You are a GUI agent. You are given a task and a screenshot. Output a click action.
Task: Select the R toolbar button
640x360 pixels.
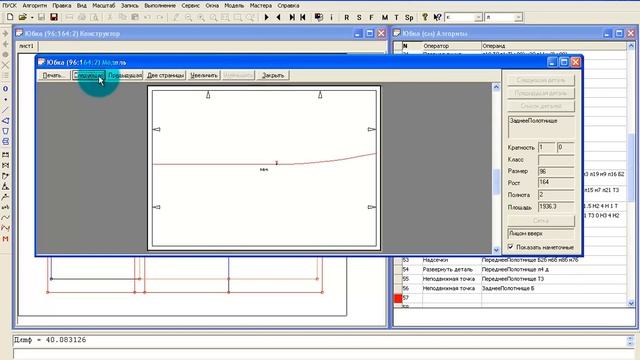(347, 17)
